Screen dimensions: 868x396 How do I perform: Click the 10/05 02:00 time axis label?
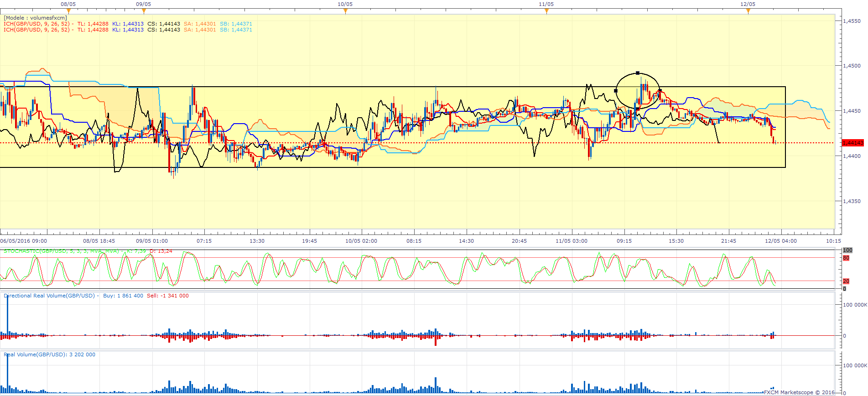[361, 241]
